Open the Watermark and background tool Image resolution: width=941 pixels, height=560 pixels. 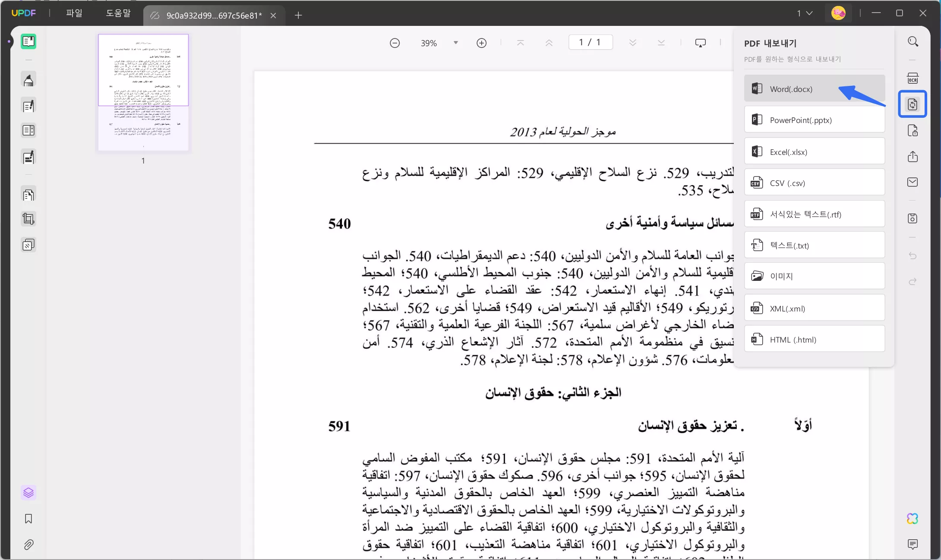click(28, 245)
